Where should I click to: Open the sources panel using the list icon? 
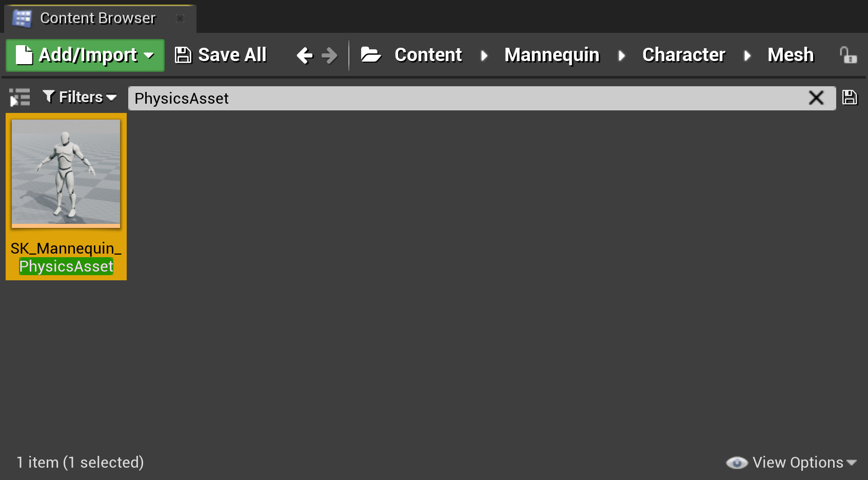tap(19, 97)
